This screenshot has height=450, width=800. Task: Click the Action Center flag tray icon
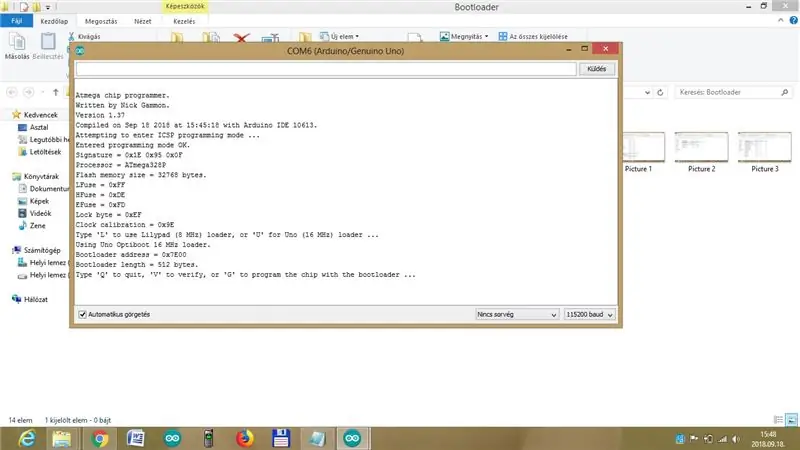pyautogui.click(x=694, y=439)
